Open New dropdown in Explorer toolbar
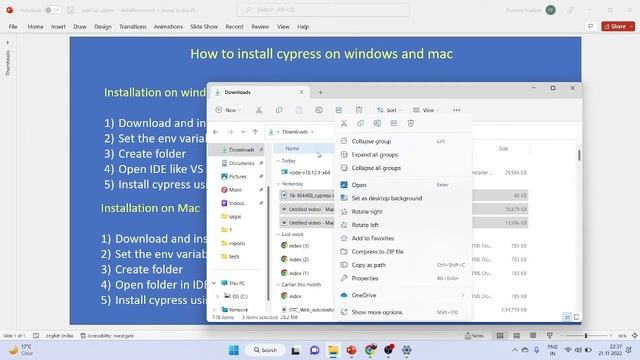Screen dimensions: 640x360 click(x=228, y=110)
